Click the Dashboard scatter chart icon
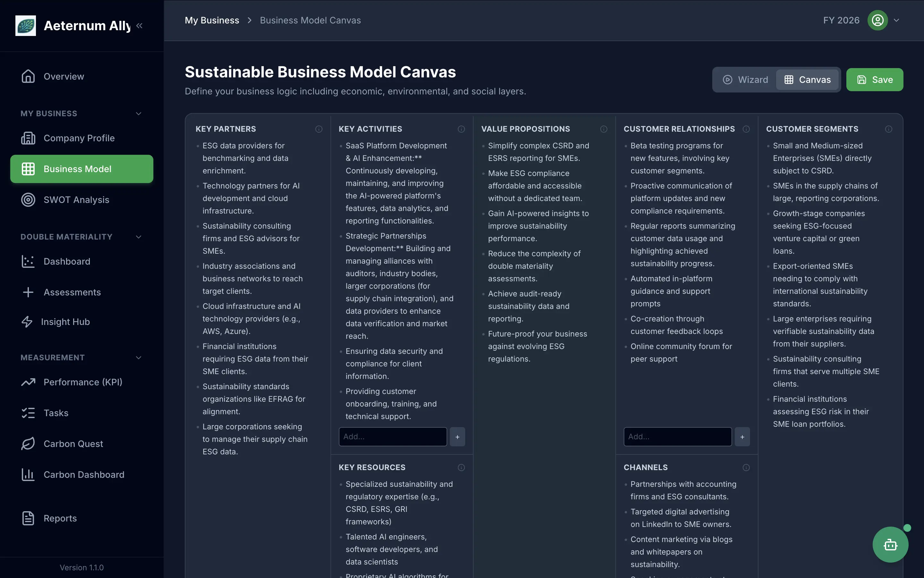Image resolution: width=924 pixels, height=578 pixels. pyautogui.click(x=28, y=261)
